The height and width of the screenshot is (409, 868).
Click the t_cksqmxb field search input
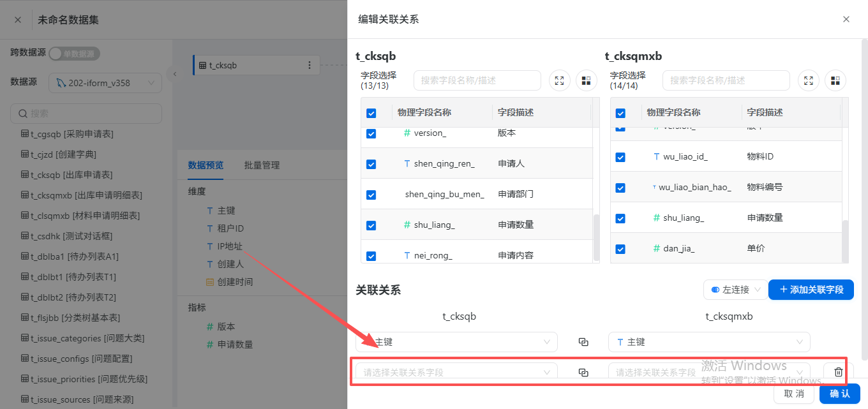(x=726, y=80)
